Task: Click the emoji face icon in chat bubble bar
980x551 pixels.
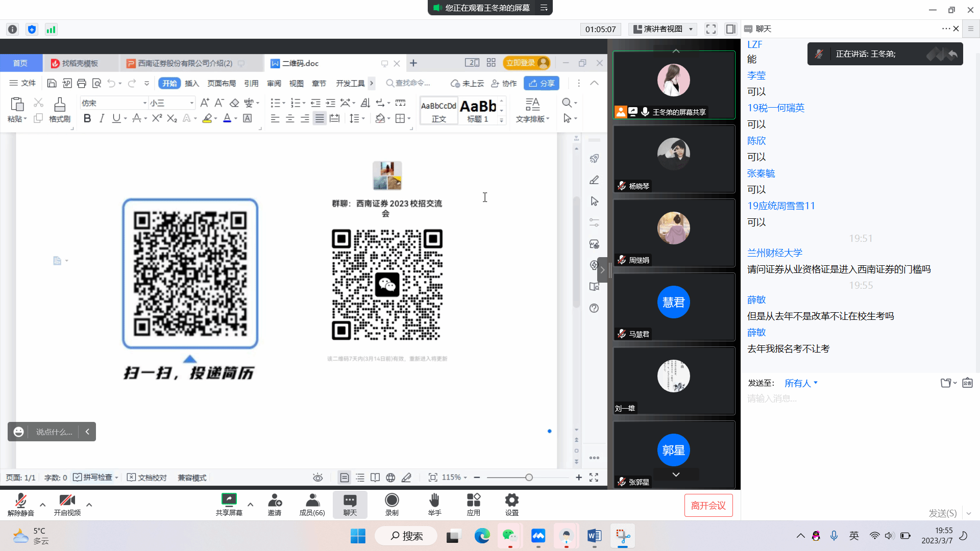Action: [18, 432]
